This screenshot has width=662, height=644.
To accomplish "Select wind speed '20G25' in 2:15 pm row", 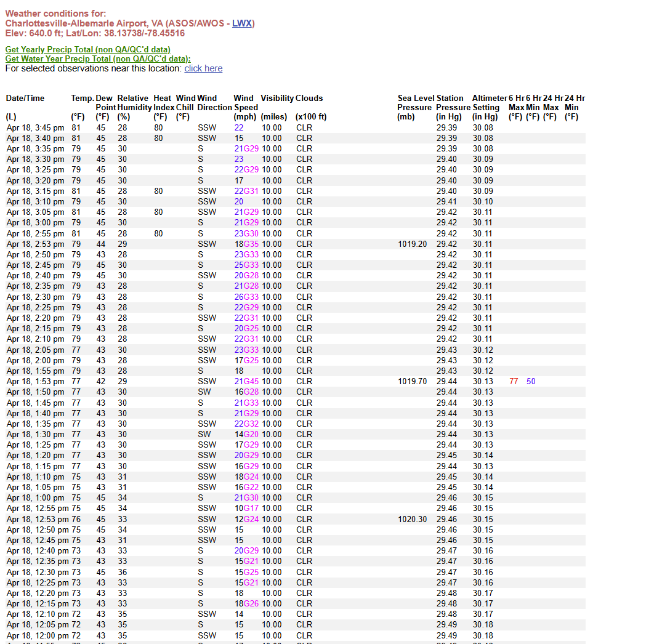I will click(x=246, y=329).
